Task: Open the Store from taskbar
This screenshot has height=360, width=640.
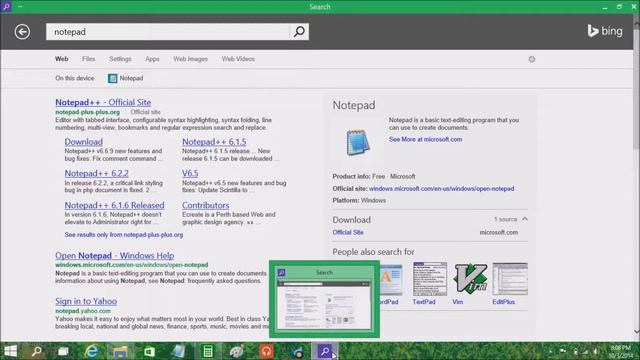Action: click(x=149, y=351)
